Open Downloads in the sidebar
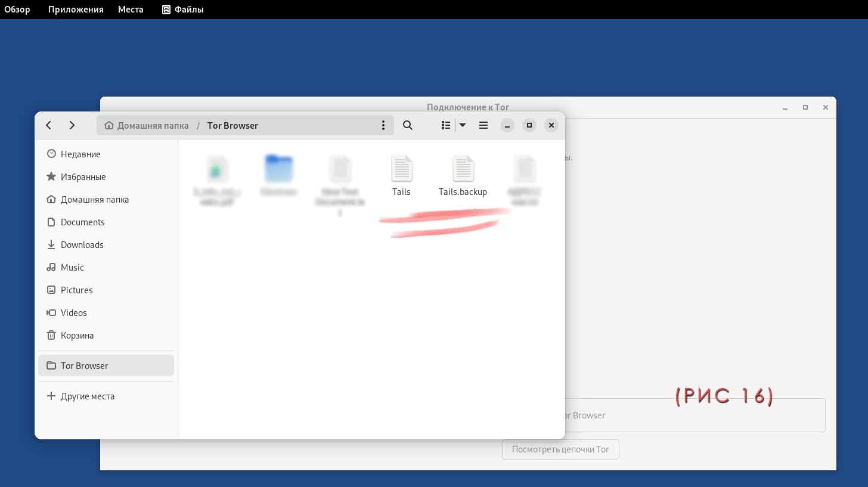868x487 pixels. 82,245
